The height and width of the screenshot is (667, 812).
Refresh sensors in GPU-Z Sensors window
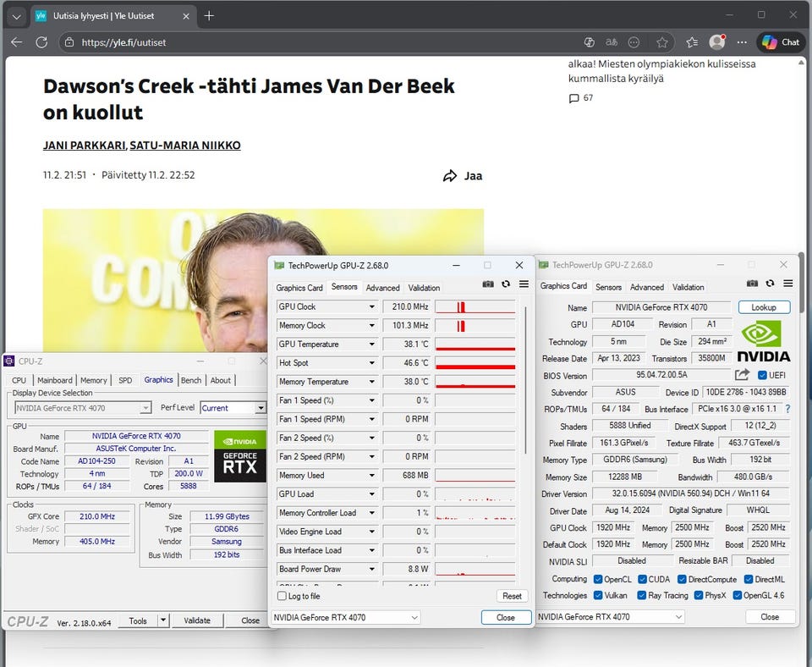pos(506,284)
